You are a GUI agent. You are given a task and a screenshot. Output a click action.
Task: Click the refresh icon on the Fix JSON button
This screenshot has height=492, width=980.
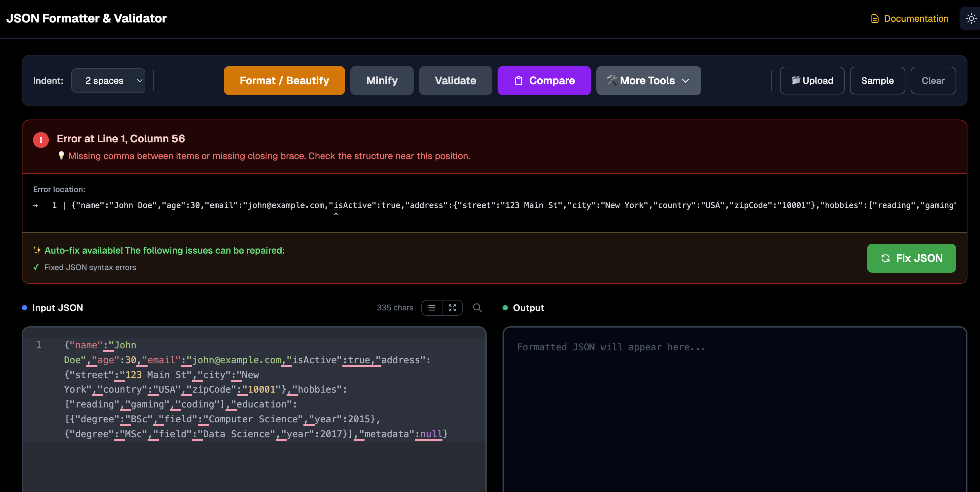coord(886,258)
